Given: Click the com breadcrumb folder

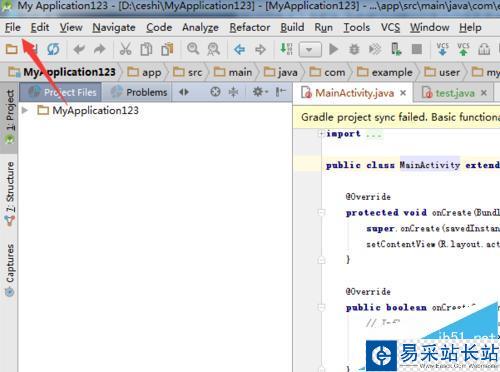Looking at the screenshot, I should click(327, 72).
